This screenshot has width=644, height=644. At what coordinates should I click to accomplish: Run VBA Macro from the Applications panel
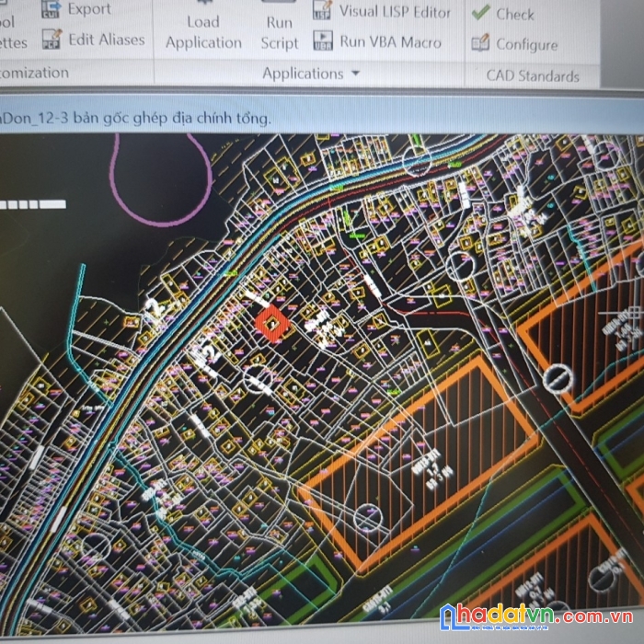click(x=323, y=41)
